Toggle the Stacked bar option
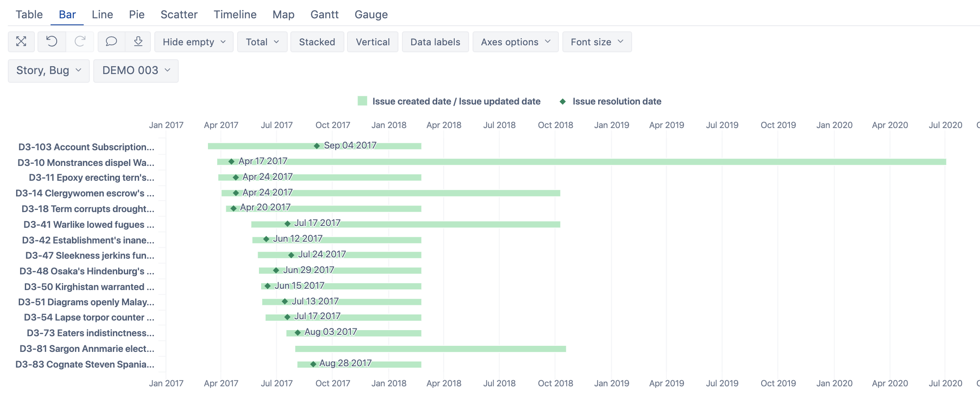 [317, 42]
